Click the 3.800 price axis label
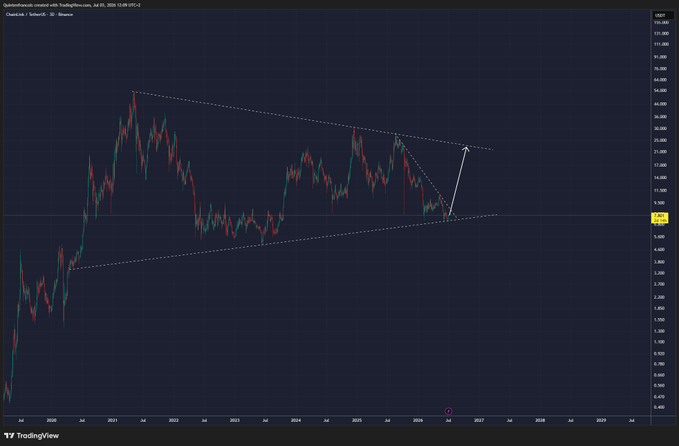Image resolution: width=679 pixels, height=446 pixels. point(660,262)
